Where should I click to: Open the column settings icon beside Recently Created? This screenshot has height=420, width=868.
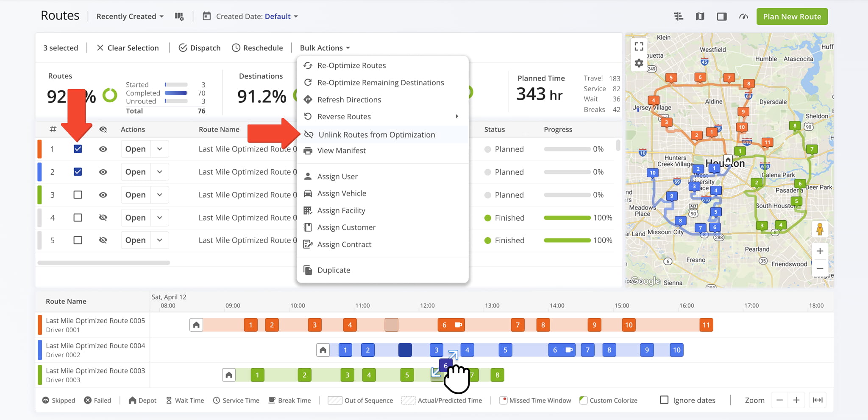point(179,17)
